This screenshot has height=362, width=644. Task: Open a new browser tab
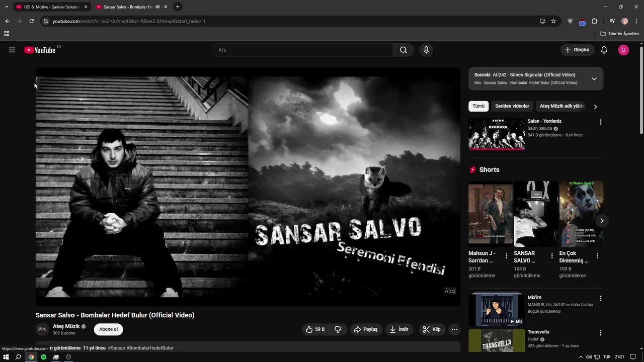pyautogui.click(x=178, y=7)
